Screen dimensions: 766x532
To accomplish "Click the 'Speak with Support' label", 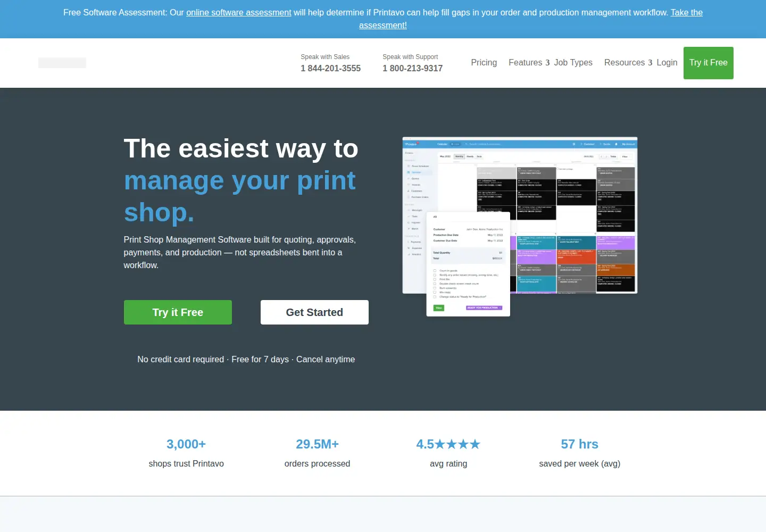I will [x=410, y=57].
